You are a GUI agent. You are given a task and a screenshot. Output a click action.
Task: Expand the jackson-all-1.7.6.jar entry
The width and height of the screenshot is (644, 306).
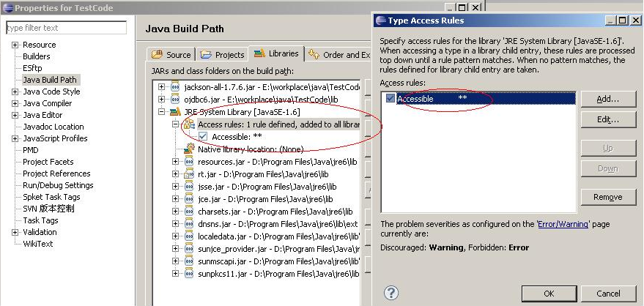point(161,86)
